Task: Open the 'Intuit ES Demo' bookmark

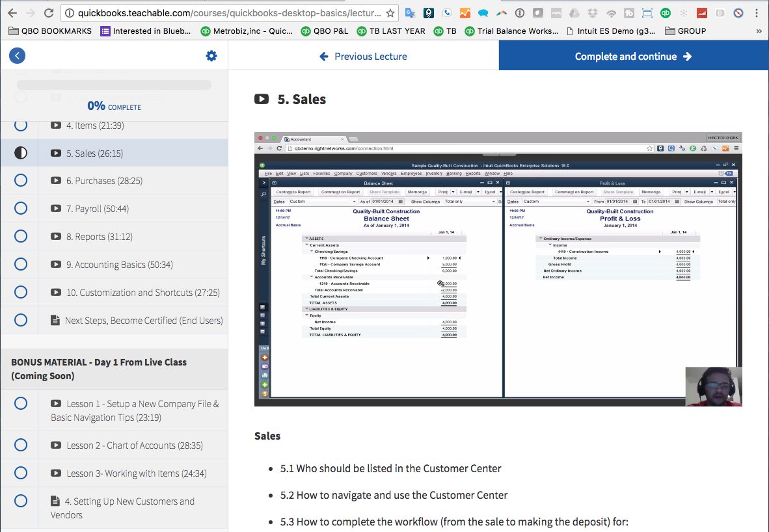Action: pyautogui.click(x=611, y=31)
